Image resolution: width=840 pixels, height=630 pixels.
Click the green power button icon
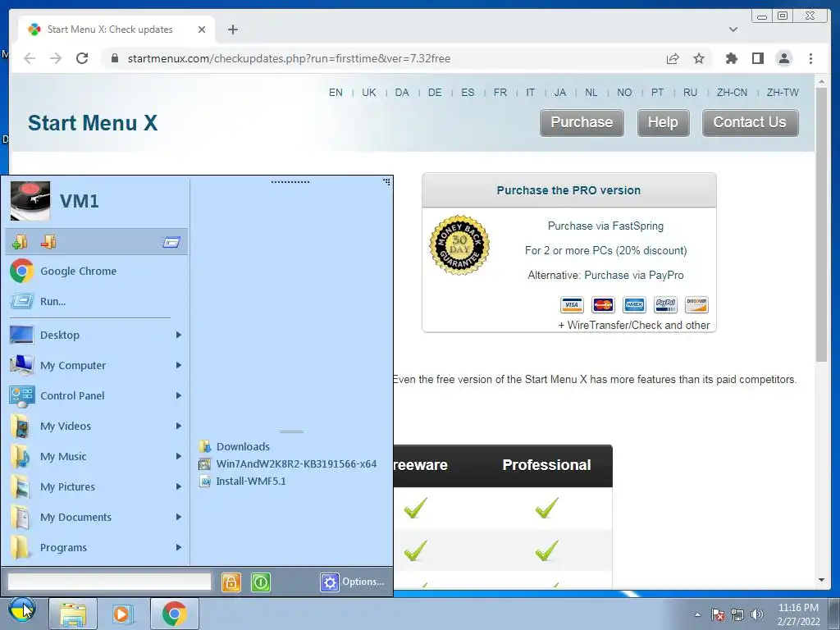(x=261, y=582)
